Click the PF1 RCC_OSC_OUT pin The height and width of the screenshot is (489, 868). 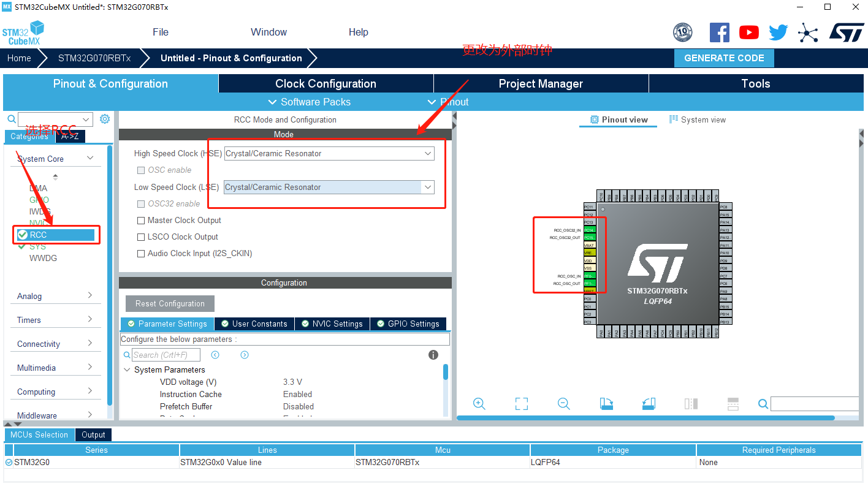tap(589, 283)
